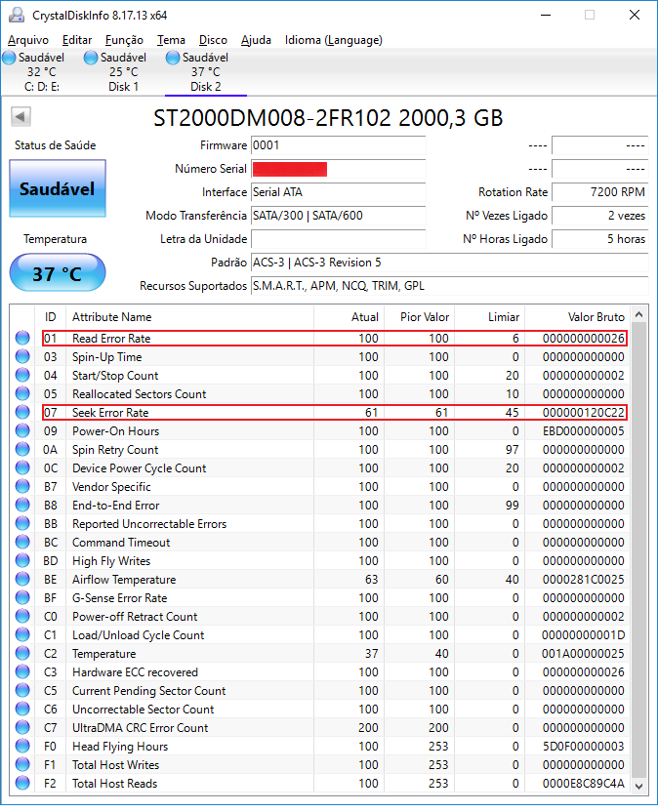Click the Nº Vezes Ligado value field
The width and height of the screenshot is (658, 812).
(x=600, y=216)
